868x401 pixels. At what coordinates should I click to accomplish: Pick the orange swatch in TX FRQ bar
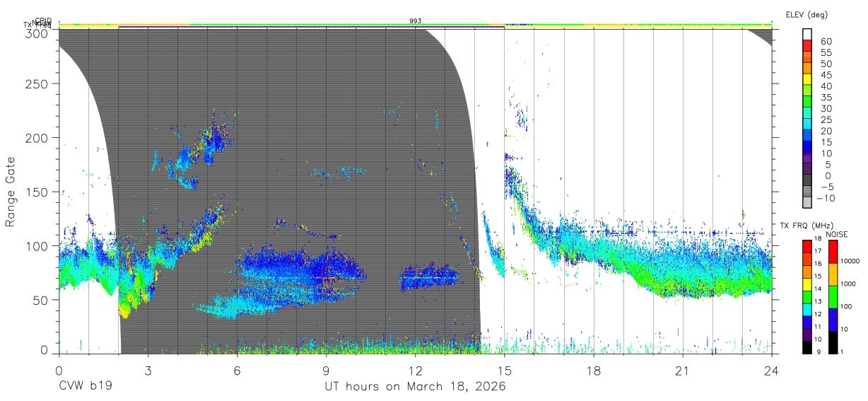click(807, 271)
